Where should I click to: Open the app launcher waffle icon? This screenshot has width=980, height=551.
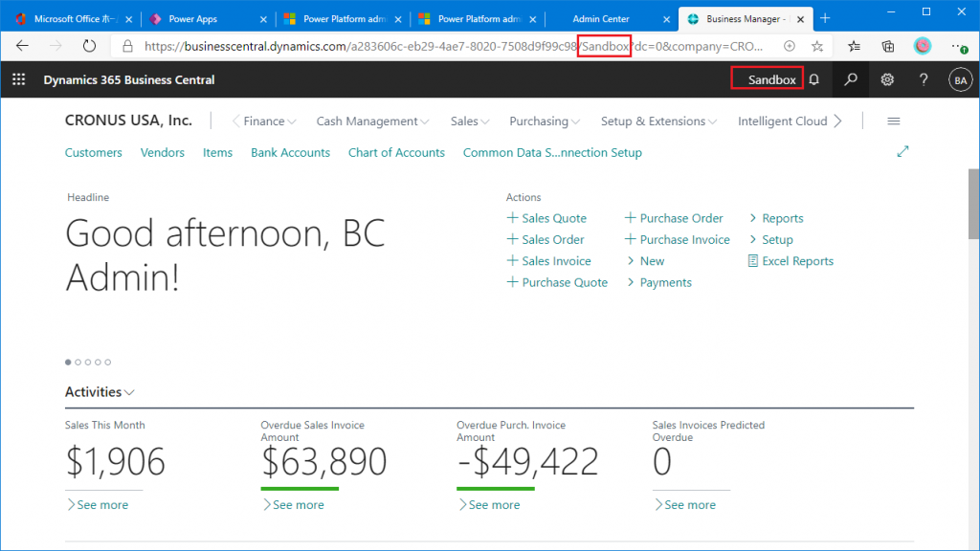[19, 79]
